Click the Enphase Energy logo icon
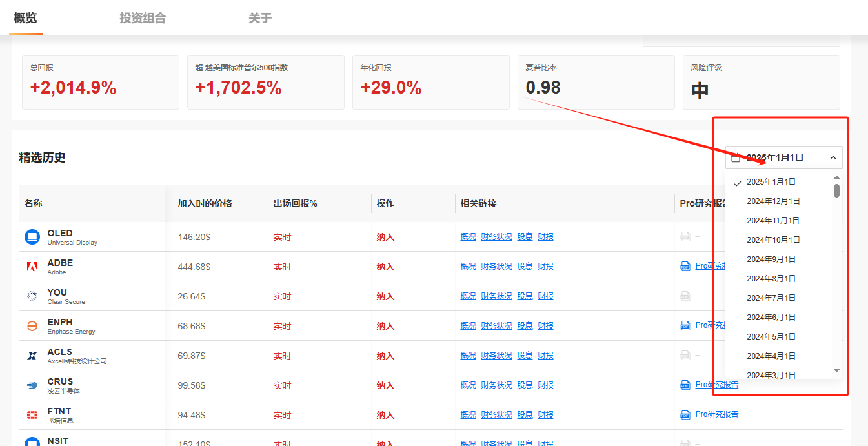868x446 pixels. [x=32, y=326]
